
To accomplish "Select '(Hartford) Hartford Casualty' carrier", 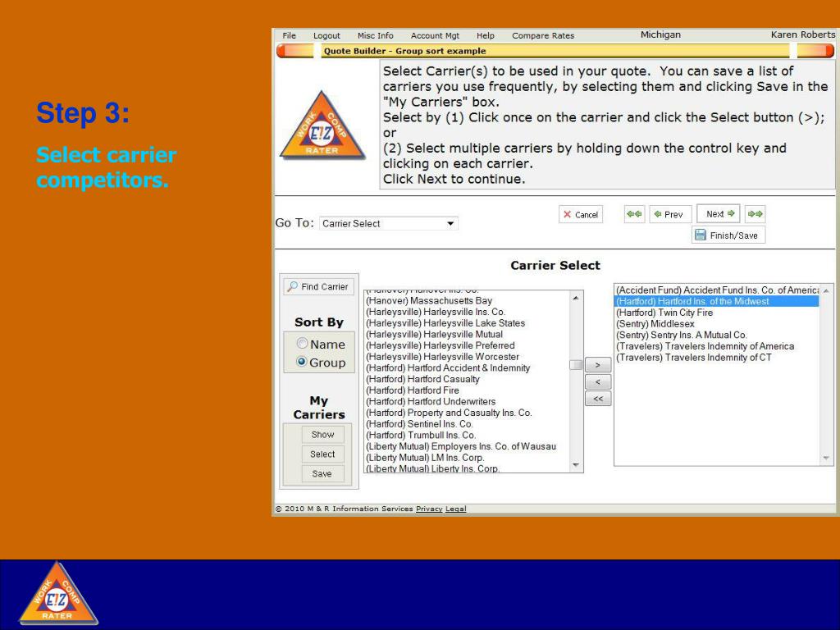I will click(x=467, y=379).
